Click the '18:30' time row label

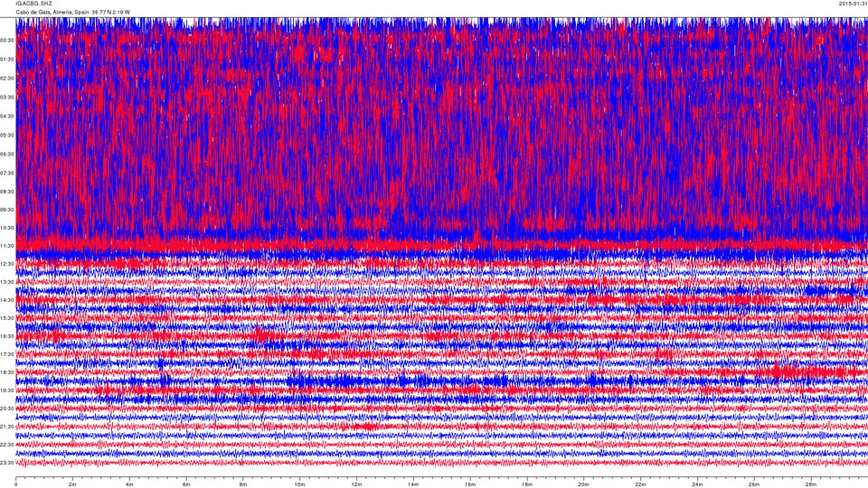pos(7,372)
